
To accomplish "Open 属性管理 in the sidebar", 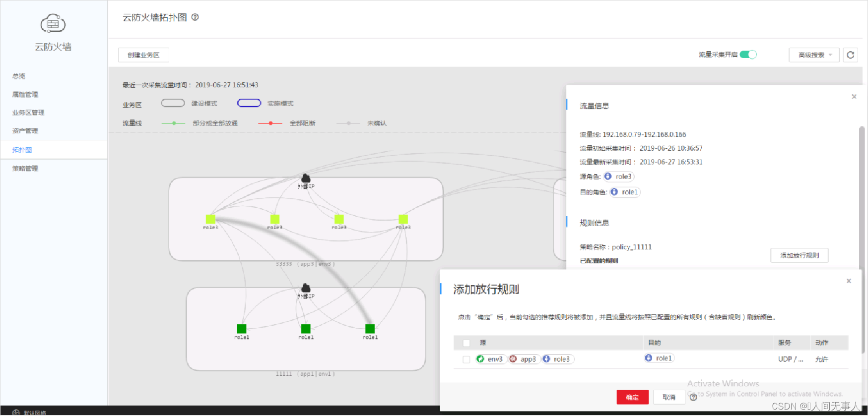I will [25, 94].
